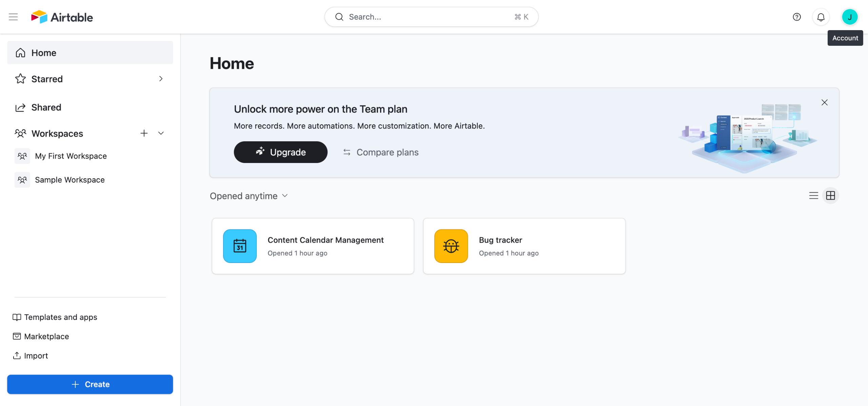The width and height of the screenshot is (868, 406).
Task: Add a workspace with the plus icon
Action: tap(144, 133)
